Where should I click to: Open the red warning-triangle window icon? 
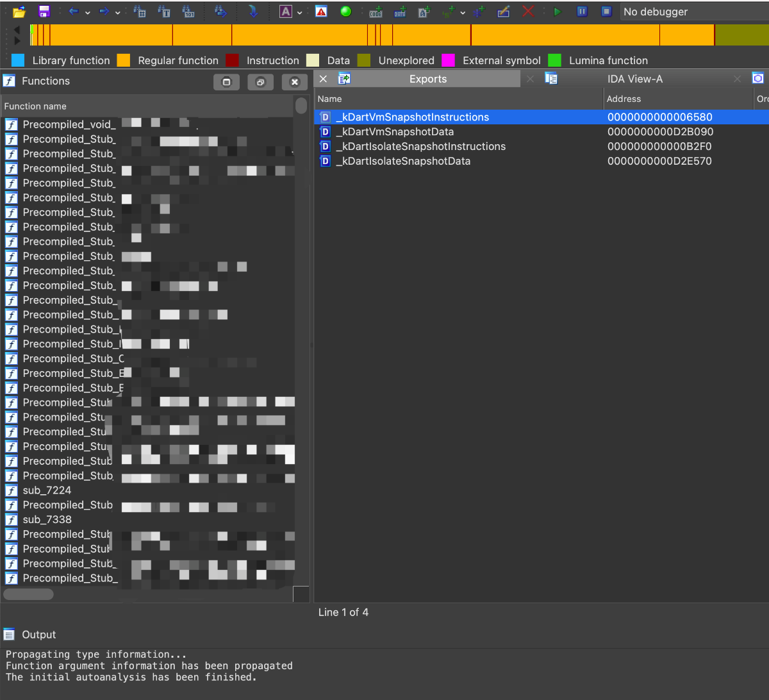click(321, 12)
